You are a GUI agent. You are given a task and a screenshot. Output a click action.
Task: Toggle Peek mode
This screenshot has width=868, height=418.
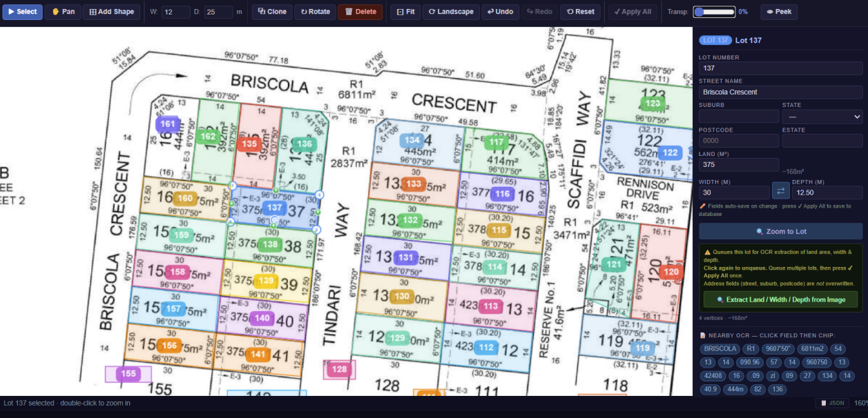(778, 12)
